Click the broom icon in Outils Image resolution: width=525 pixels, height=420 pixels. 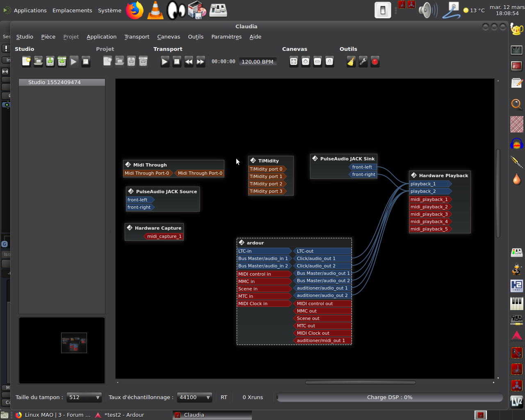pos(351,62)
